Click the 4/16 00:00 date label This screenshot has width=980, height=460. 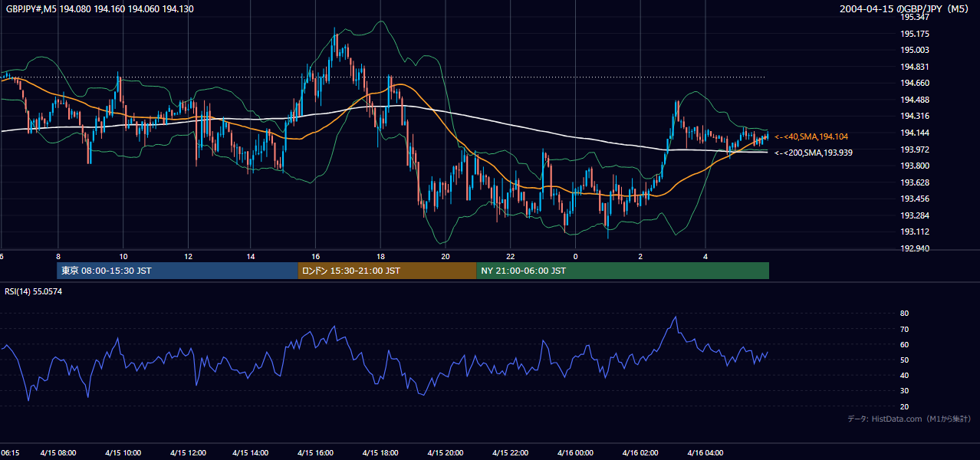pos(574,453)
